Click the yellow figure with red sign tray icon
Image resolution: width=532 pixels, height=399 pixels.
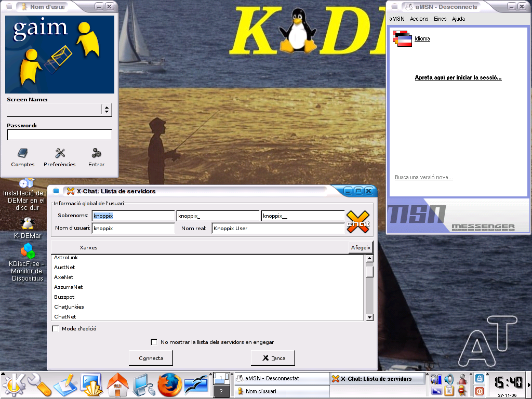click(x=462, y=391)
